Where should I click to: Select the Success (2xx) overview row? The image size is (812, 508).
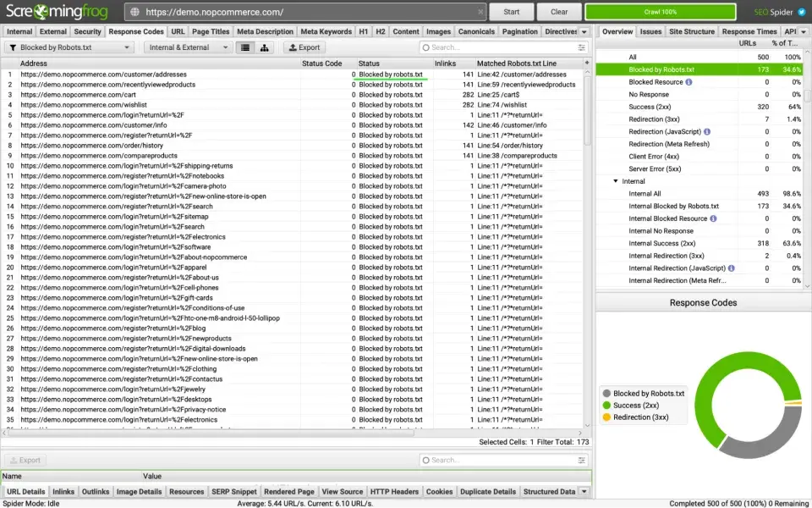point(700,107)
